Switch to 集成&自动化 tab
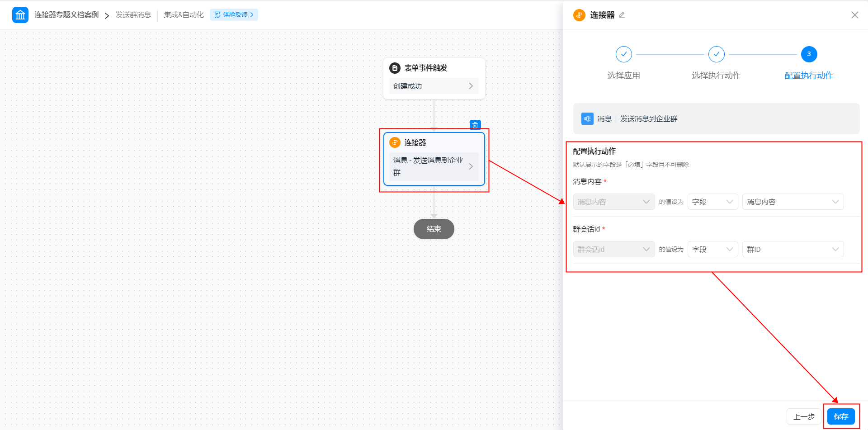This screenshot has height=430, width=868. click(184, 15)
